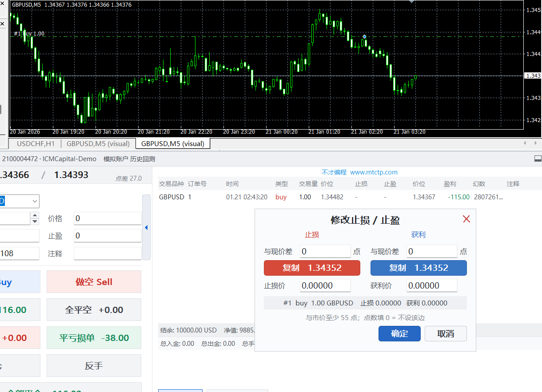Click the order time 01.21 02:43:20

click(x=247, y=197)
